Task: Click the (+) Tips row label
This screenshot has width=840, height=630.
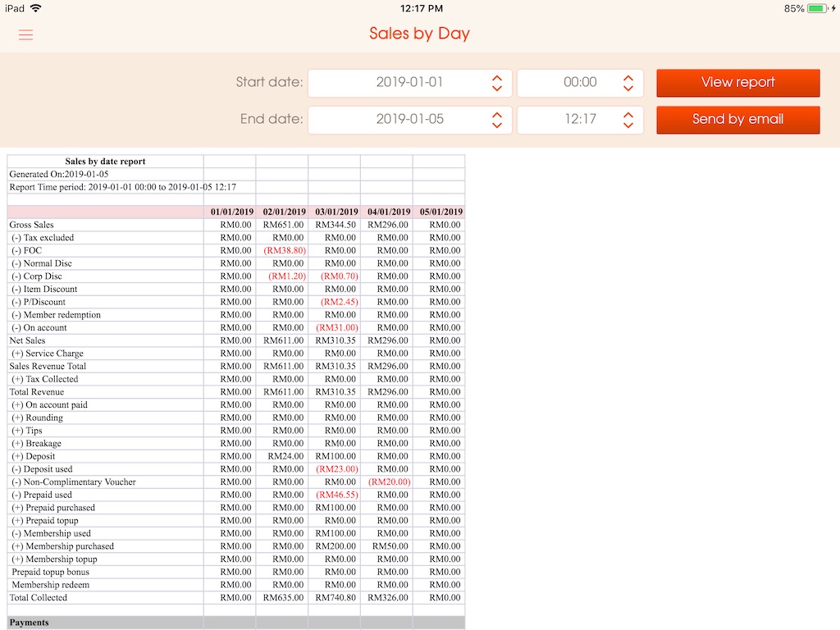Action: 27,431
